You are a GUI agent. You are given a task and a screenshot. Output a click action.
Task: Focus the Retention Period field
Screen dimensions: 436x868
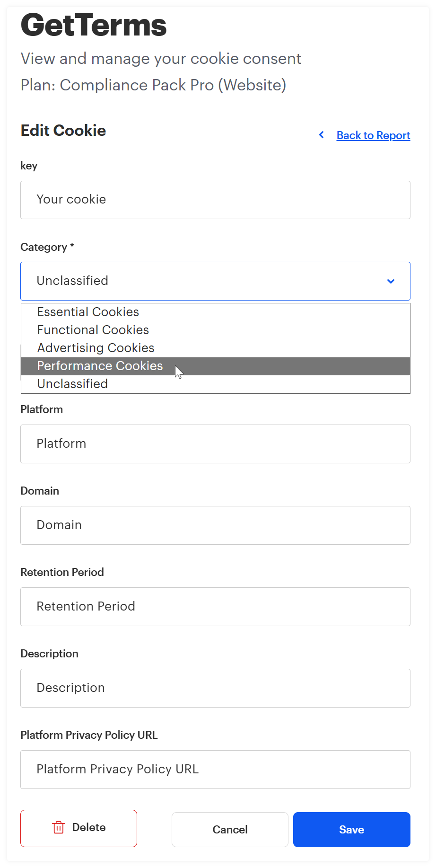click(215, 607)
